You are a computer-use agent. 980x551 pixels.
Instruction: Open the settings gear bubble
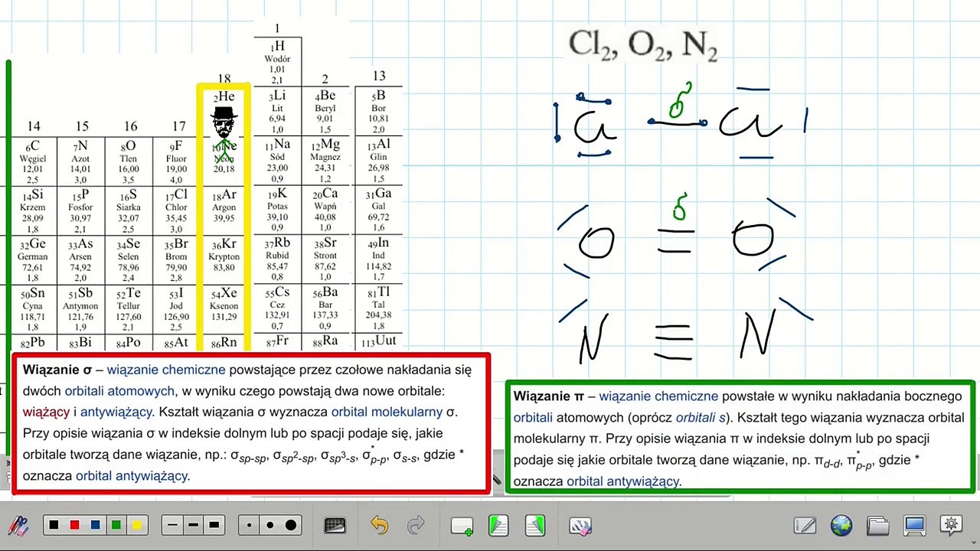pyautogui.click(x=952, y=525)
